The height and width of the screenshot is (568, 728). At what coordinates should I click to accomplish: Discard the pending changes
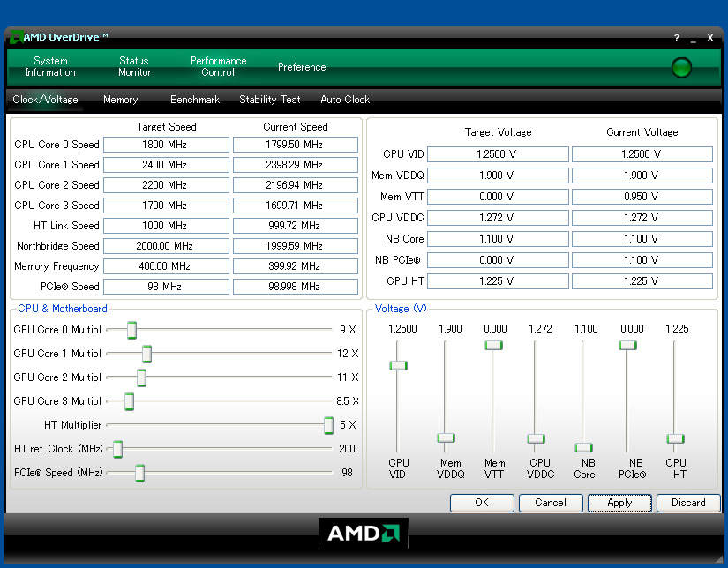tap(688, 503)
